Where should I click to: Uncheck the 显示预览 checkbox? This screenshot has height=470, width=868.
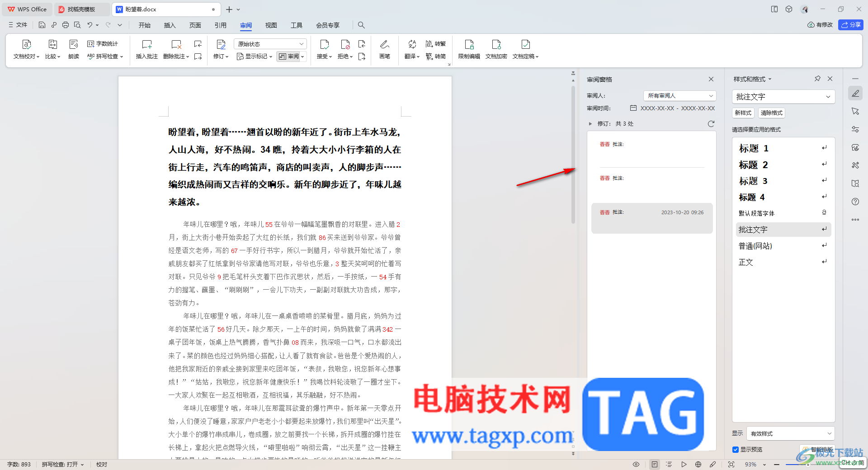(x=736, y=450)
